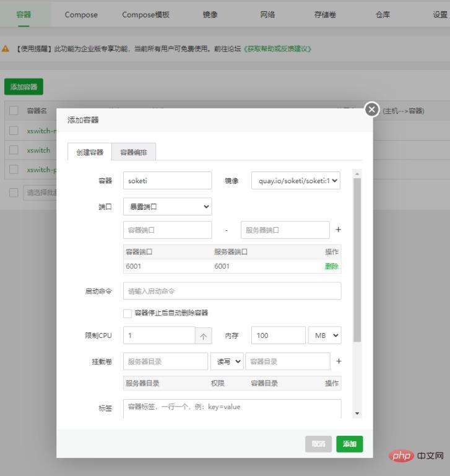Click 删除 link for port 6001
The width and height of the screenshot is (450, 476).
click(332, 266)
